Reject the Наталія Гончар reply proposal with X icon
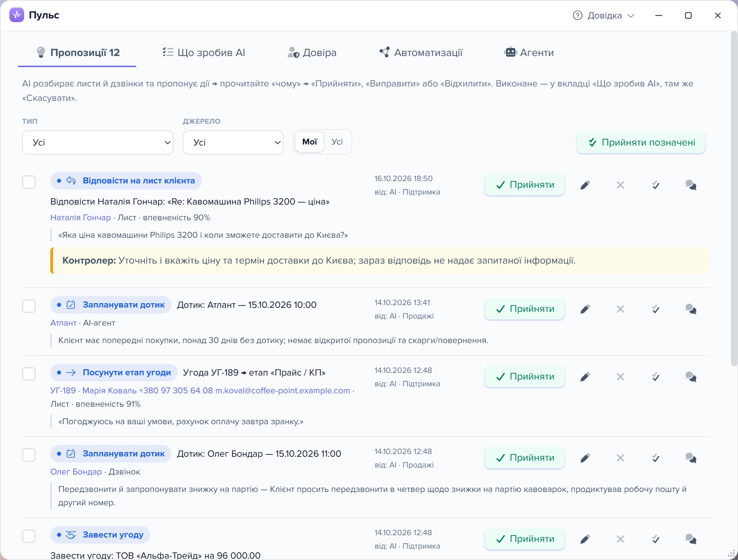Image resolution: width=738 pixels, height=560 pixels. pyautogui.click(x=620, y=185)
